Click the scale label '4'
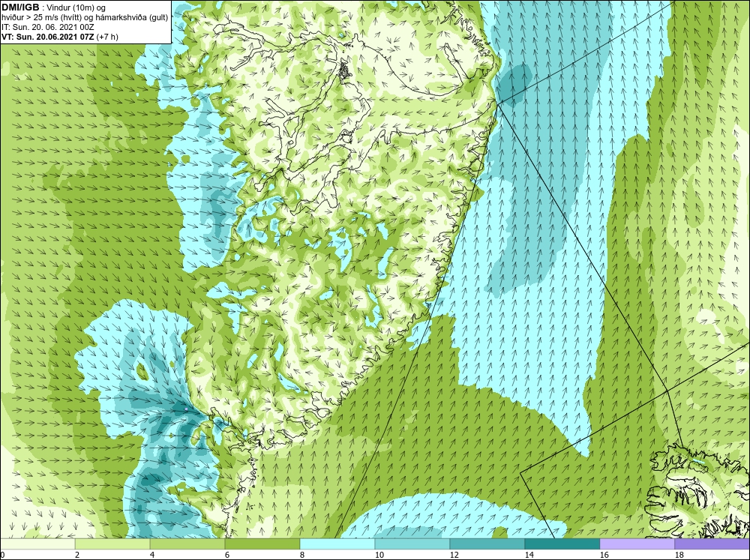Image resolution: width=750 pixels, height=560 pixels. point(152,555)
